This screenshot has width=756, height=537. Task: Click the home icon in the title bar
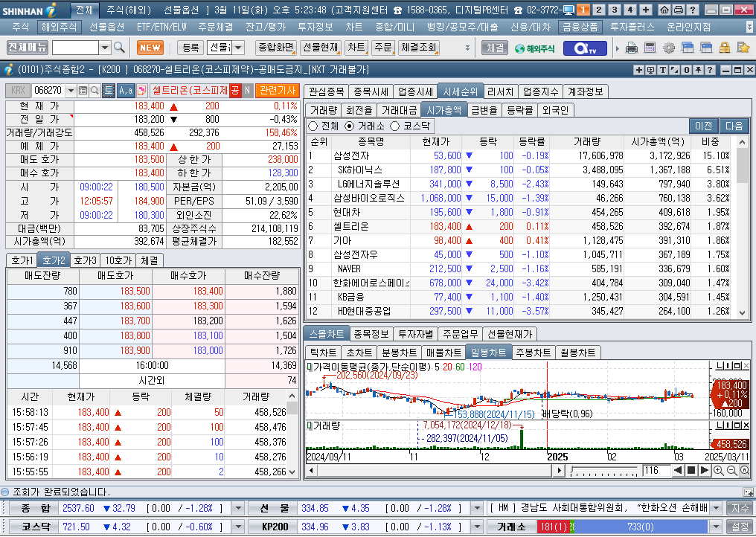tap(664, 10)
